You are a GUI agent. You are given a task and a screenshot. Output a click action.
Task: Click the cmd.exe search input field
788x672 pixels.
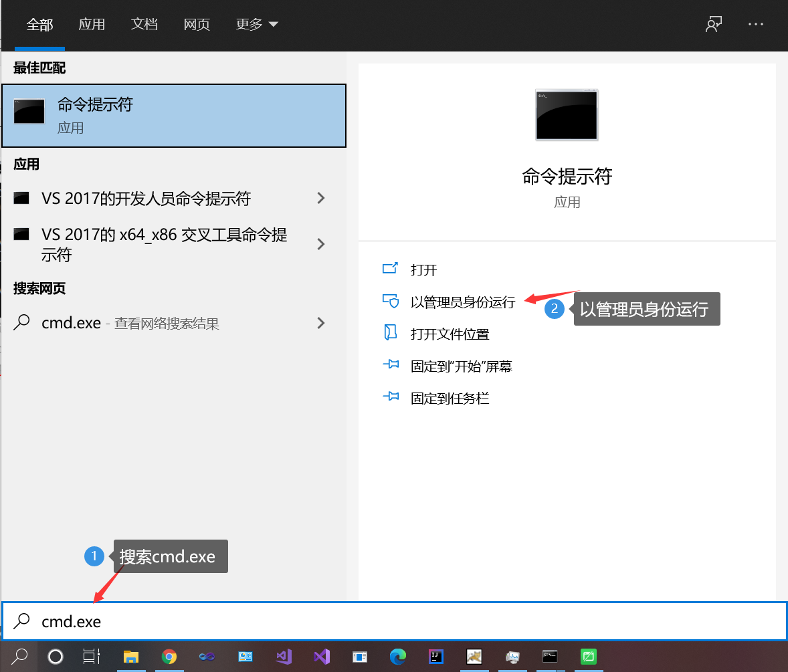point(201,621)
